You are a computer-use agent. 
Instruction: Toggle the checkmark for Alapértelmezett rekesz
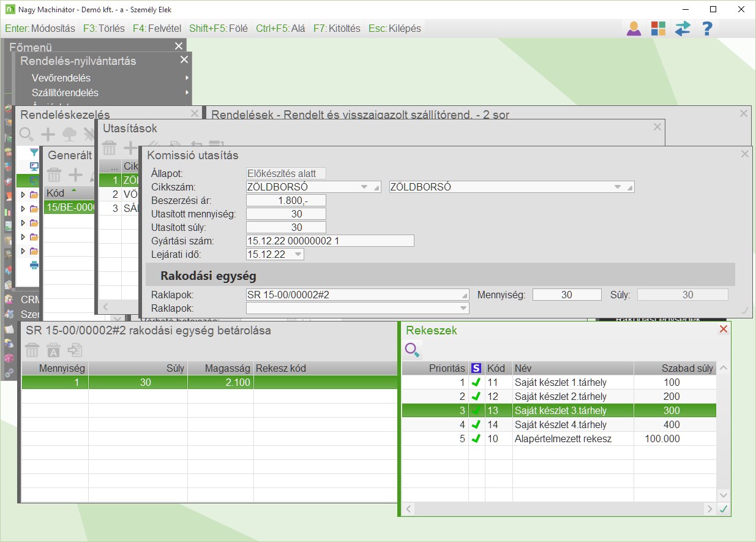point(476,438)
